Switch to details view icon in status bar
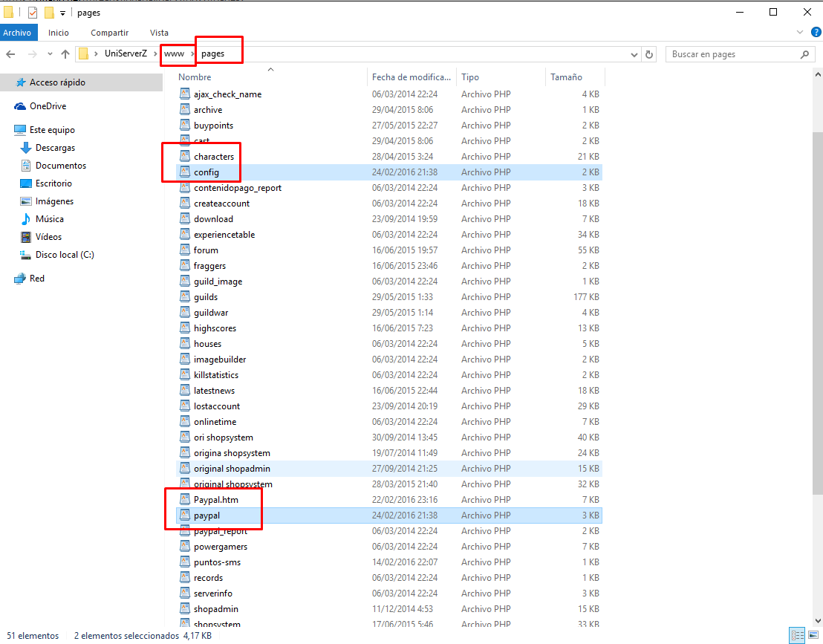Viewport: 823px width, 644px height. click(x=797, y=636)
